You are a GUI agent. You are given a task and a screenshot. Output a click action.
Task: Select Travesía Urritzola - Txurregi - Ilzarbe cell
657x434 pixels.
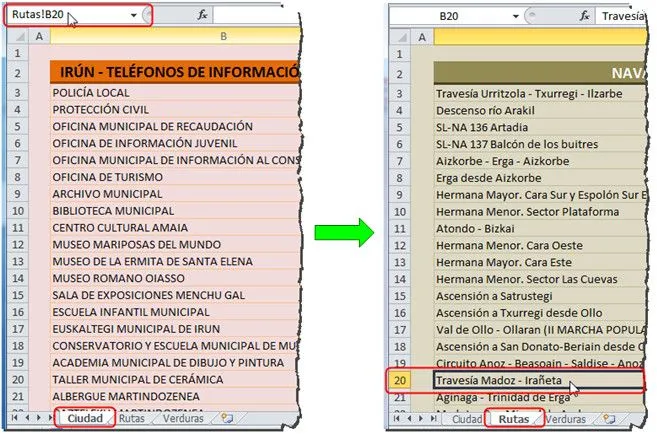(x=540, y=93)
